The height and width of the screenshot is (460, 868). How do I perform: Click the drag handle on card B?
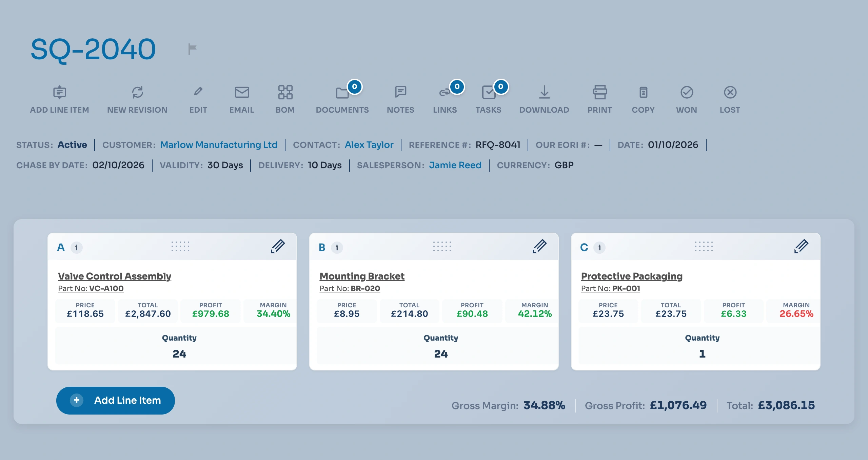pyautogui.click(x=442, y=246)
